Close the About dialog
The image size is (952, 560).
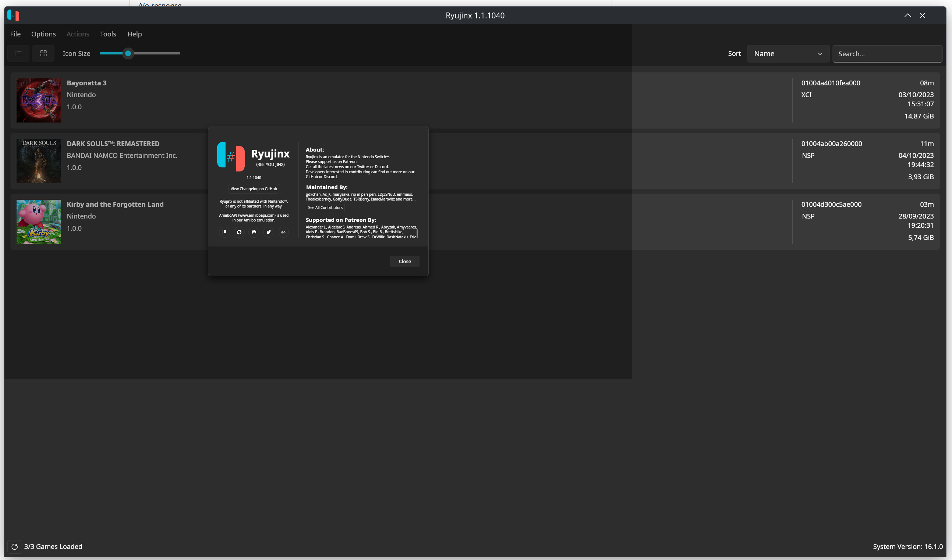[404, 261]
